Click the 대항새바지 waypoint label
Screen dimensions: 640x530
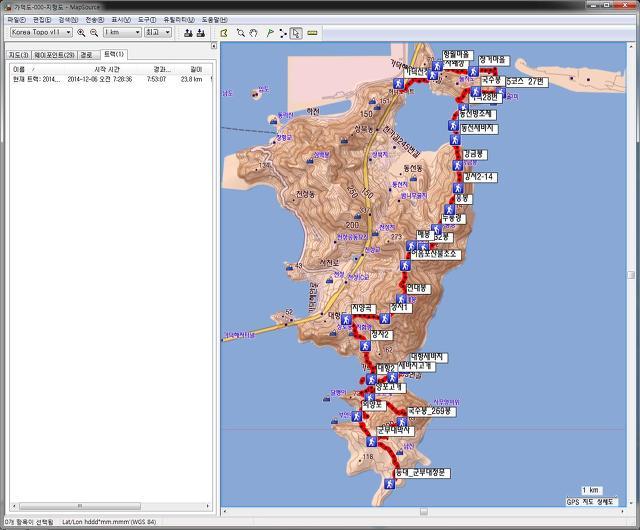(428, 357)
